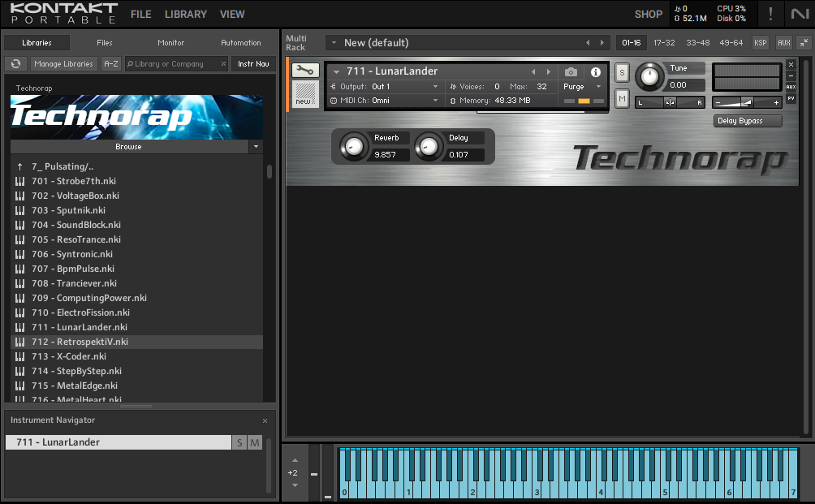Select 705 - ResoTrance.nki
This screenshot has height=504, width=815.
point(136,239)
